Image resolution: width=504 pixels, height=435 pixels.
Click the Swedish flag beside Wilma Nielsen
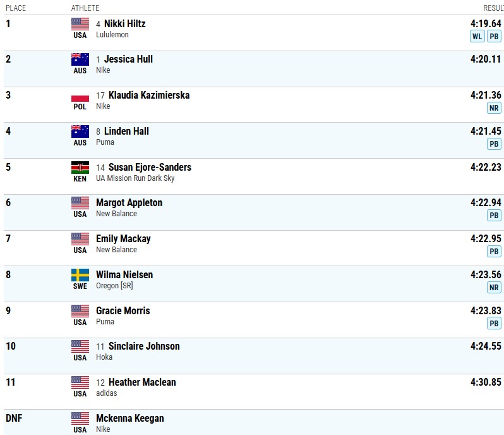[x=80, y=275]
